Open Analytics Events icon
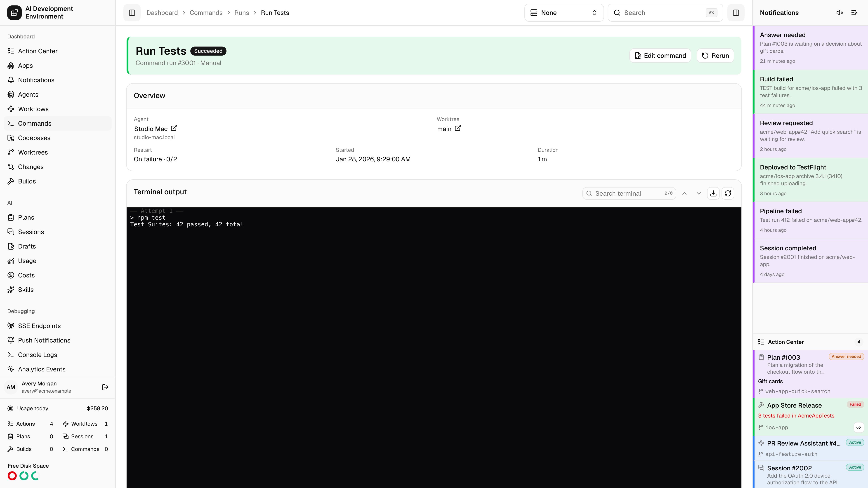Image resolution: width=868 pixels, height=488 pixels. point(11,369)
